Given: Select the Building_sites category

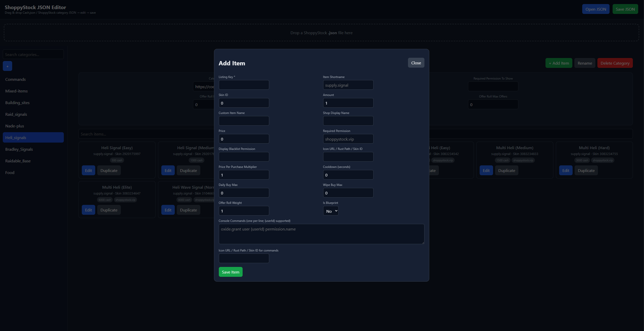Looking at the screenshot, I should click(33, 103).
